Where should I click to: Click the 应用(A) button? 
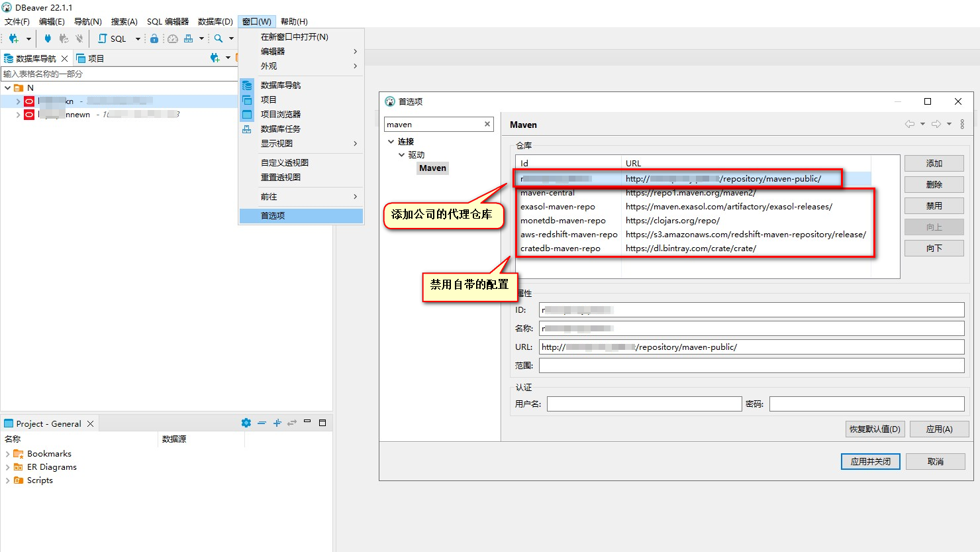pyautogui.click(x=939, y=429)
